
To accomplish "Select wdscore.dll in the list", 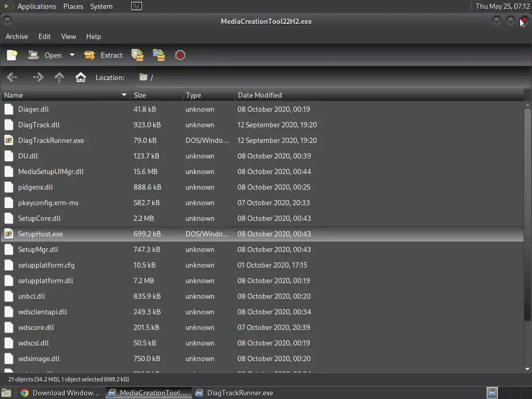I will point(262,328).
